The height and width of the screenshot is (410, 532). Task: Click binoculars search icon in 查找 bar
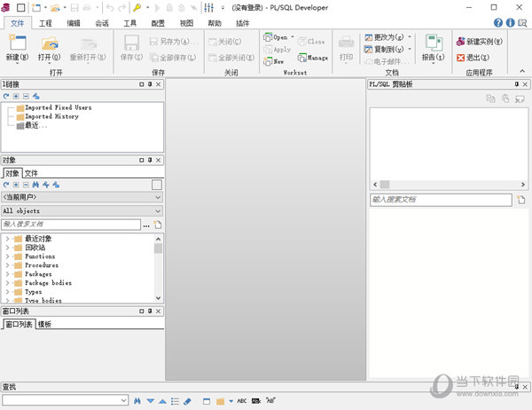click(x=137, y=401)
